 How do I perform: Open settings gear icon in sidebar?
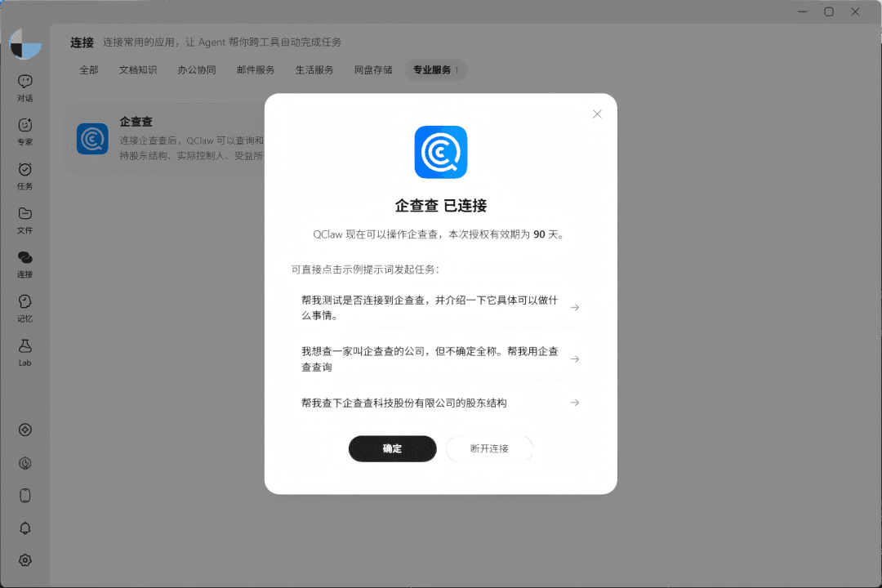coord(24,560)
